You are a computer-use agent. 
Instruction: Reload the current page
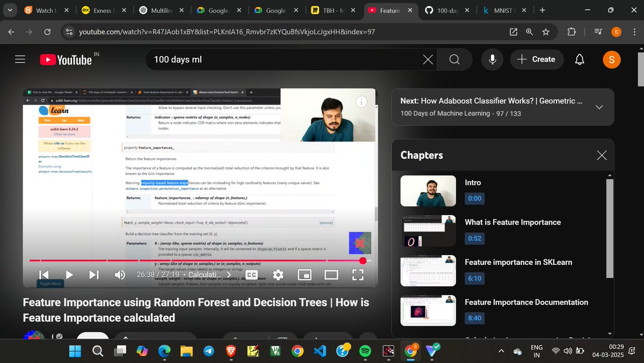point(47,32)
